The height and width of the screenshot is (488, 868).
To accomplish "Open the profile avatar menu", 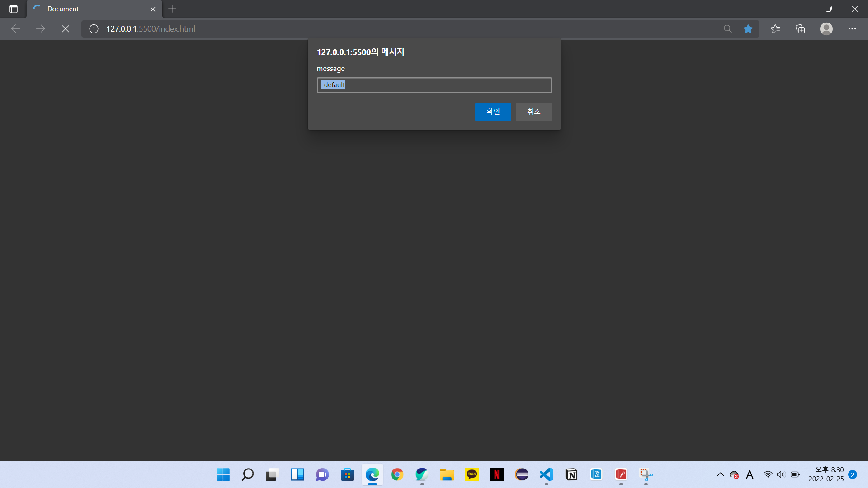I will [826, 29].
